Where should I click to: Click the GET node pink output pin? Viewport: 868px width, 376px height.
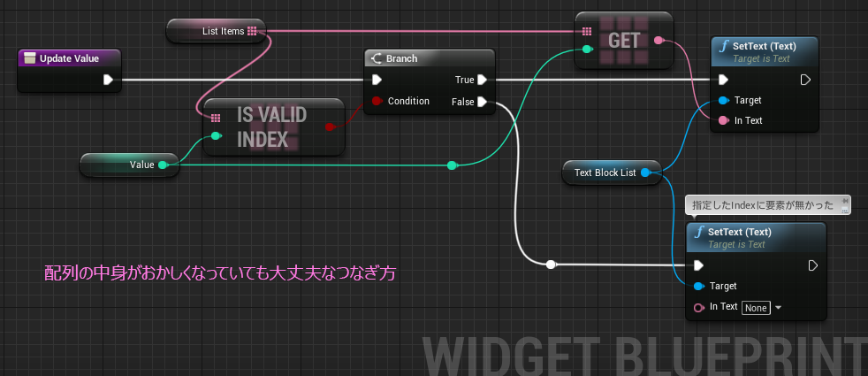659,40
